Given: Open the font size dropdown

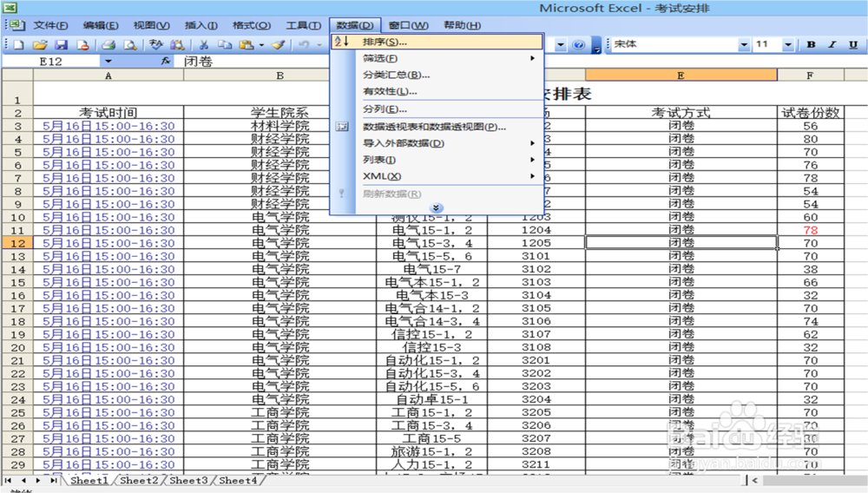Looking at the screenshot, I should pos(788,44).
